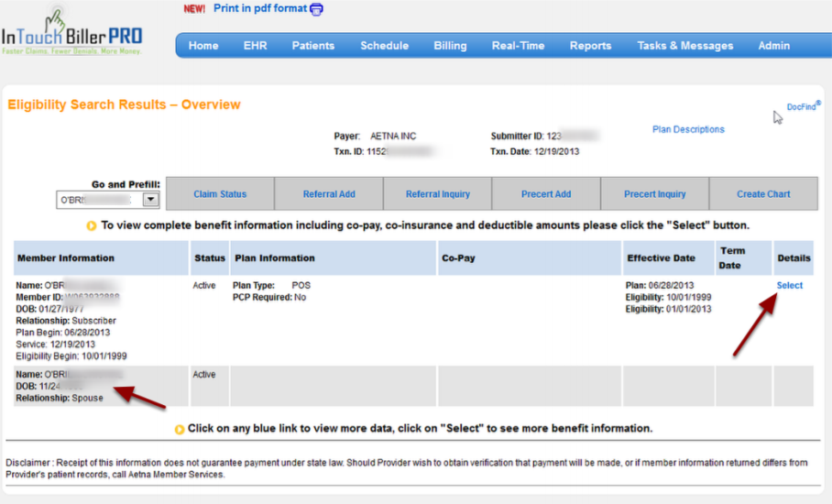Go to the Patients menu
This screenshot has height=504, width=832.
(x=313, y=46)
